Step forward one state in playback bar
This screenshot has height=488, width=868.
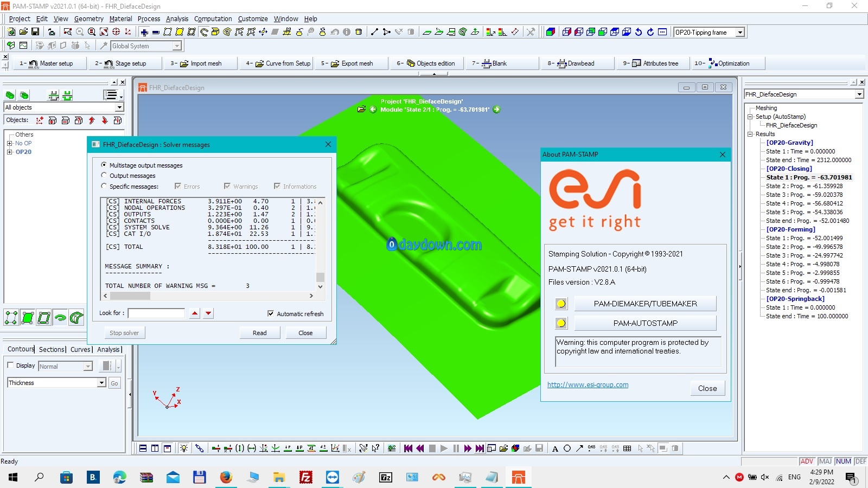pyautogui.click(x=468, y=448)
